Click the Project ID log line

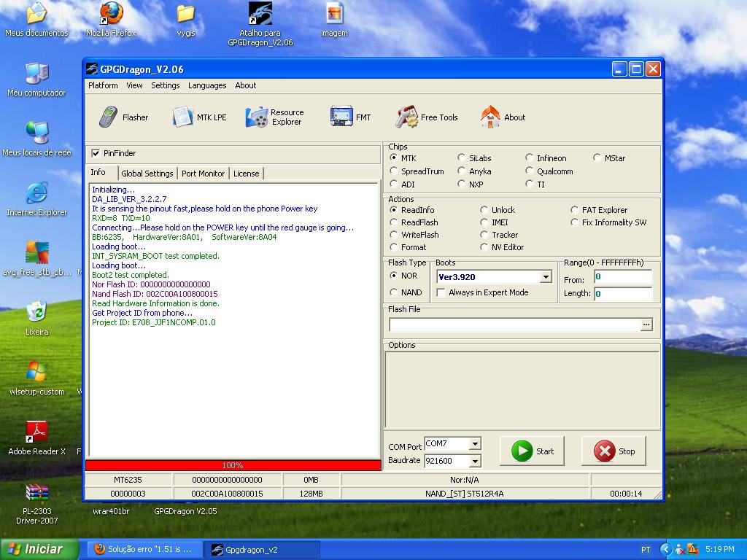point(153,322)
